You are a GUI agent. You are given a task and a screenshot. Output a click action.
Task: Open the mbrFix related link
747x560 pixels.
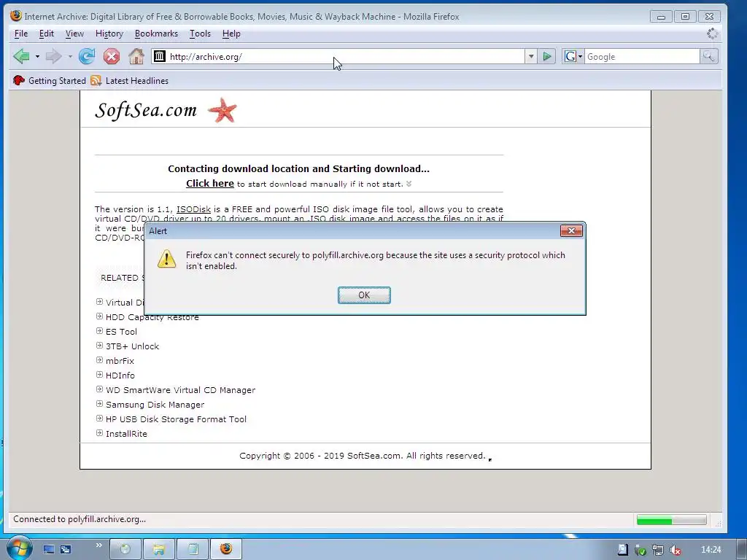[120, 361]
